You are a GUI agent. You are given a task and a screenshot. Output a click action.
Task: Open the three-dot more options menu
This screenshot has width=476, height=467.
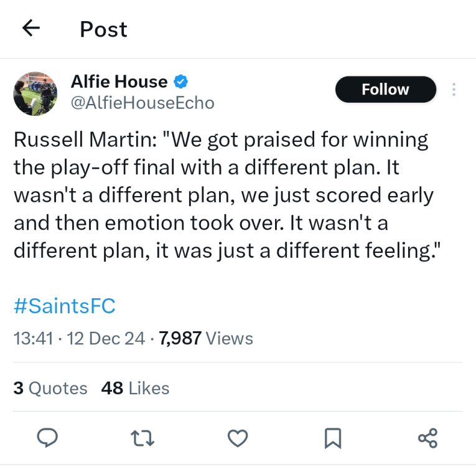coord(454,90)
